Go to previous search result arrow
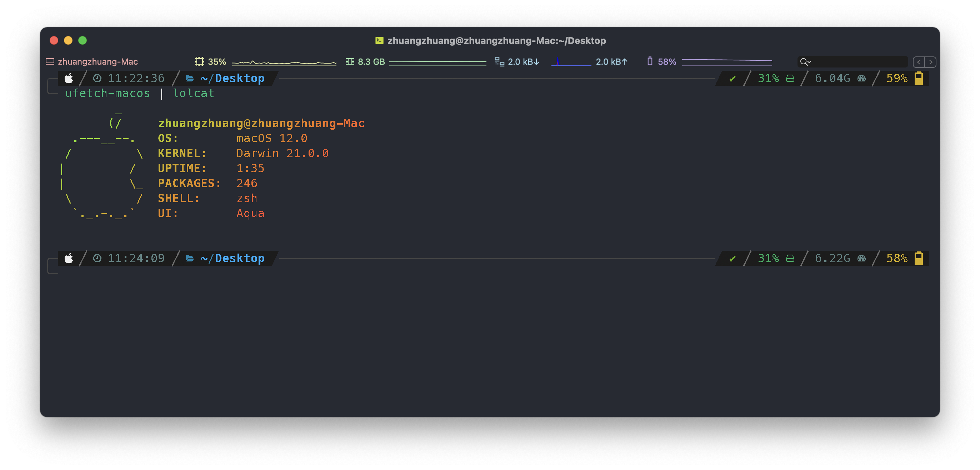This screenshot has width=980, height=470. [x=919, y=62]
